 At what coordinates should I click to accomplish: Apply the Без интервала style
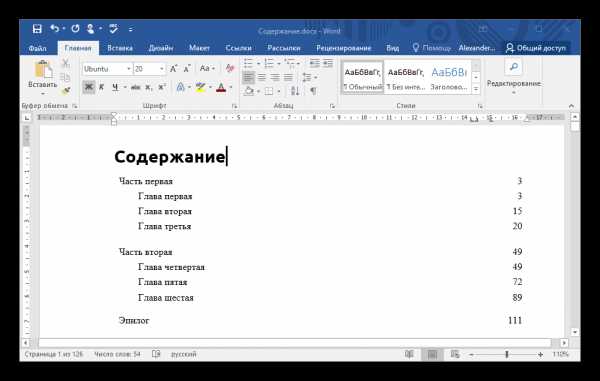(405, 78)
